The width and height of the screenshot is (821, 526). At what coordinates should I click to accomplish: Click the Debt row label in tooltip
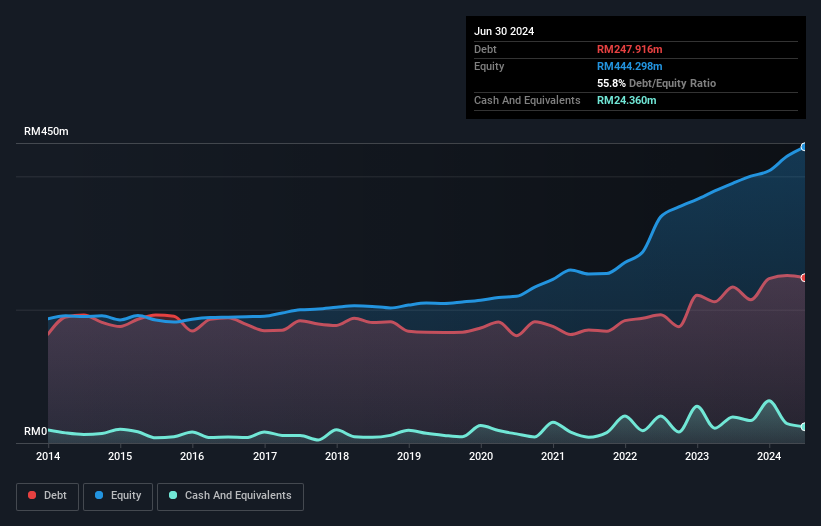485,49
